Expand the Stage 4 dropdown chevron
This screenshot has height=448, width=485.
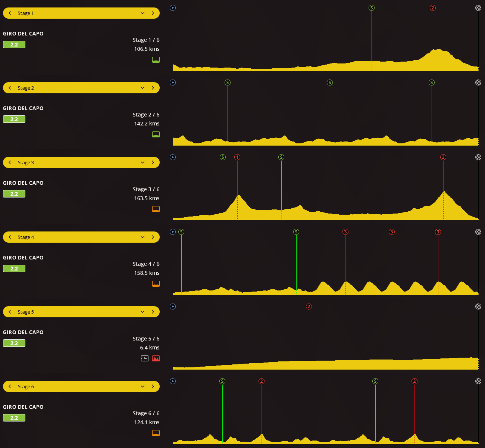[x=143, y=237]
